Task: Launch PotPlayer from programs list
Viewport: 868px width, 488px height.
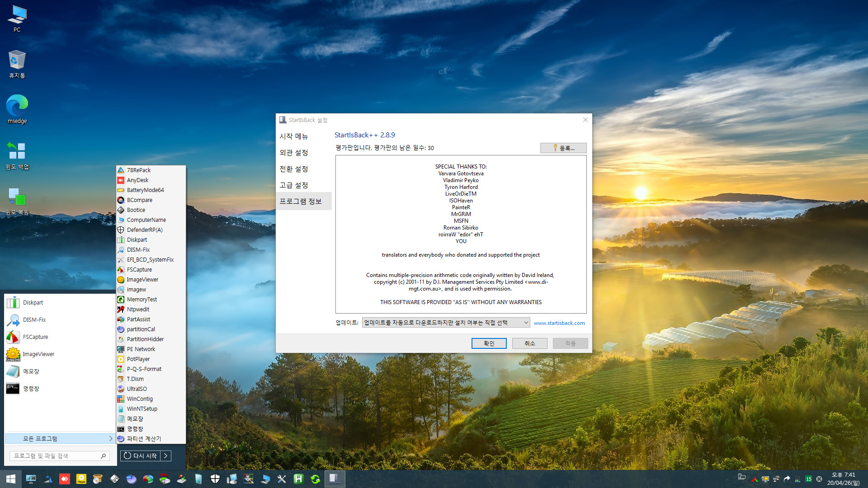Action: click(151, 359)
